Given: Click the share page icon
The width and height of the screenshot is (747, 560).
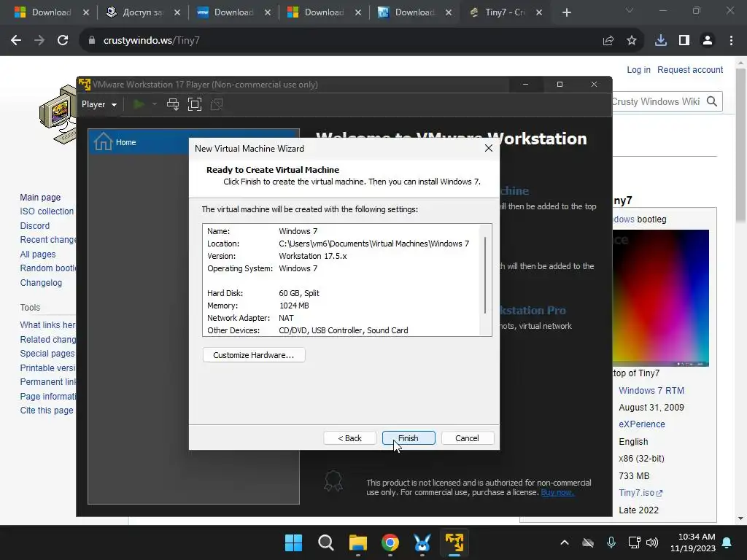Looking at the screenshot, I should tap(608, 41).
